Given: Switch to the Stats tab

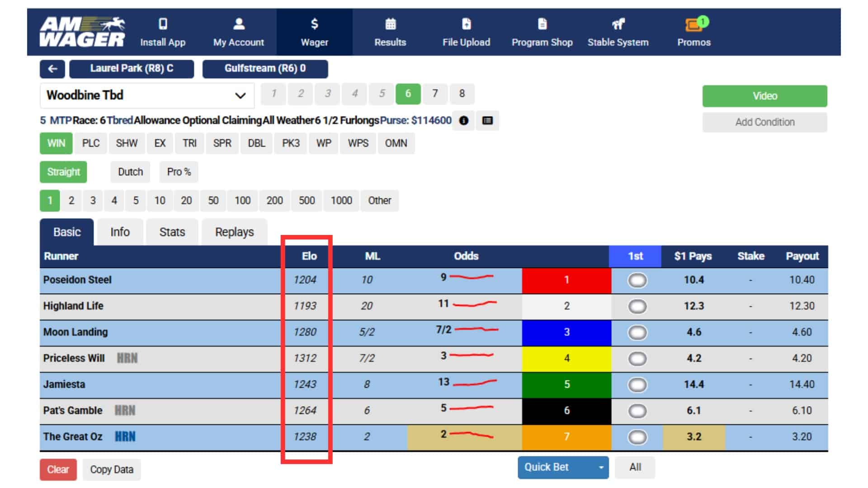Looking at the screenshot, I should click(x=172, y=232).
